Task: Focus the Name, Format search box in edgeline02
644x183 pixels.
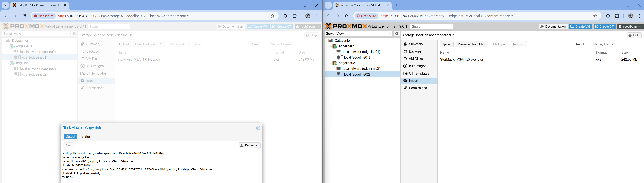Action: coord(617,44)
